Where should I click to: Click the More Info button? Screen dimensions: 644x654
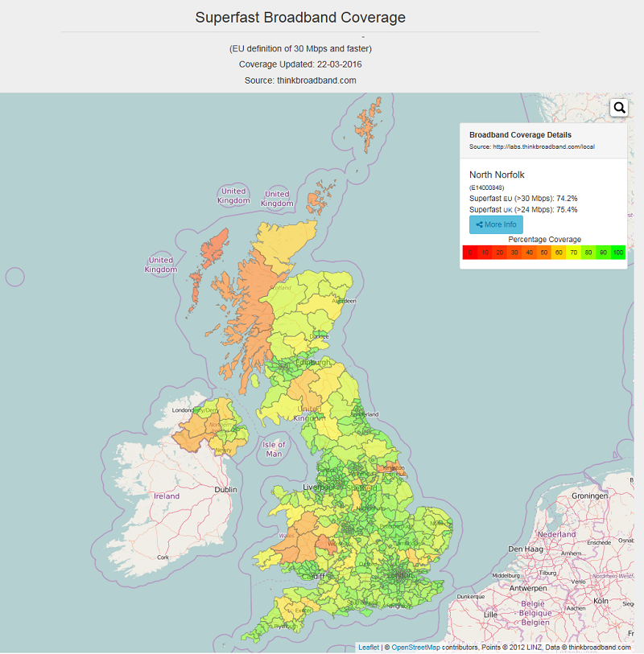coord(496,224)
